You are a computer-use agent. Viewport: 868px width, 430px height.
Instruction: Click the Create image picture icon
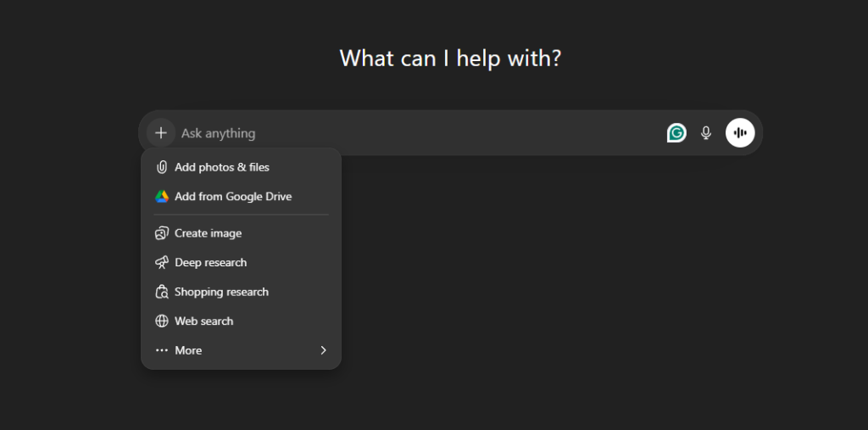(x=162, y=233)
